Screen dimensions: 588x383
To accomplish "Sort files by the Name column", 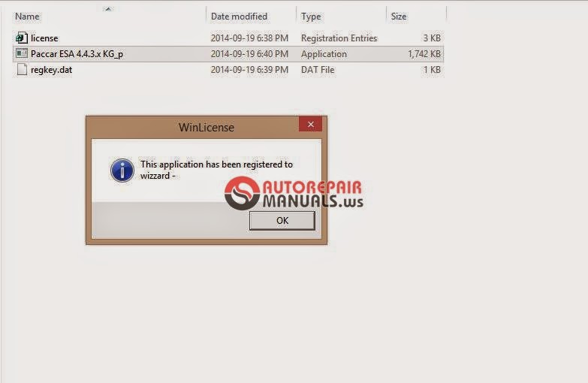I will (27, 17).
